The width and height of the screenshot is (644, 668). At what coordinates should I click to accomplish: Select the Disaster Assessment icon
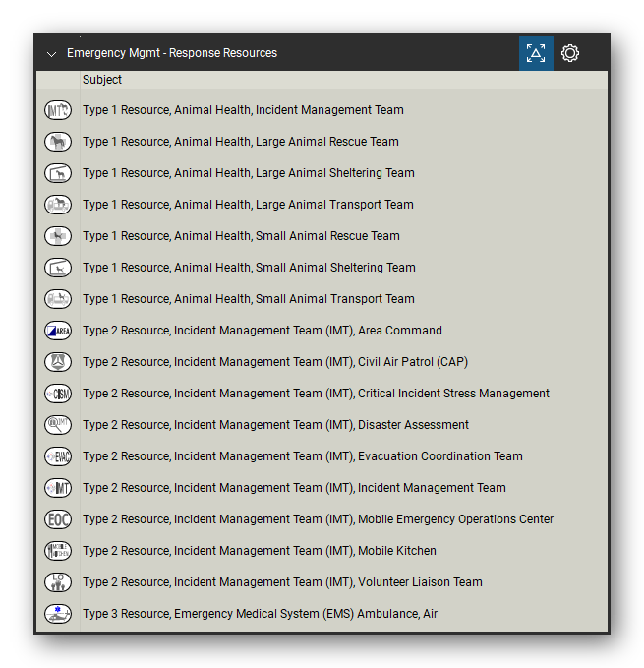pyautogui.click(x=58, y=425)
